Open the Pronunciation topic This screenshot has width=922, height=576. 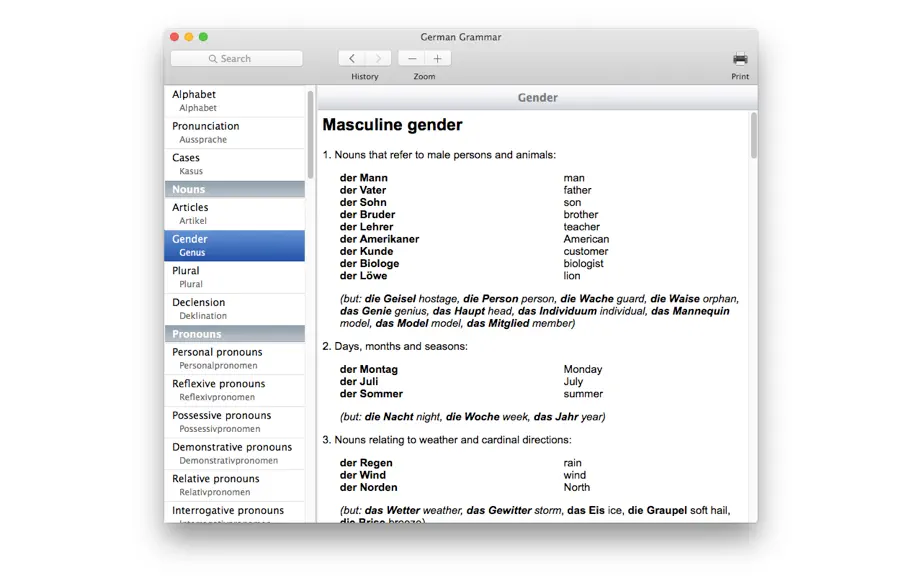pyautogui.click(x=235, y=132)
